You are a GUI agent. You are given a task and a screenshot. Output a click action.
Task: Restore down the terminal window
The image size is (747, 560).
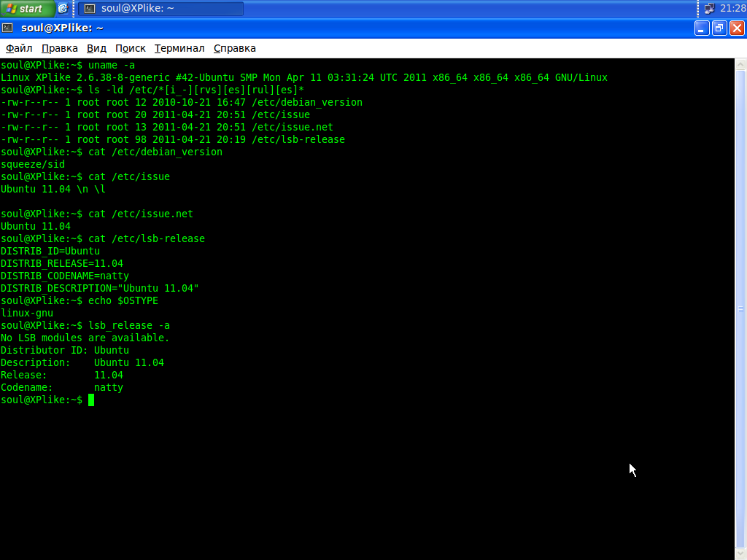pos(719,28)
